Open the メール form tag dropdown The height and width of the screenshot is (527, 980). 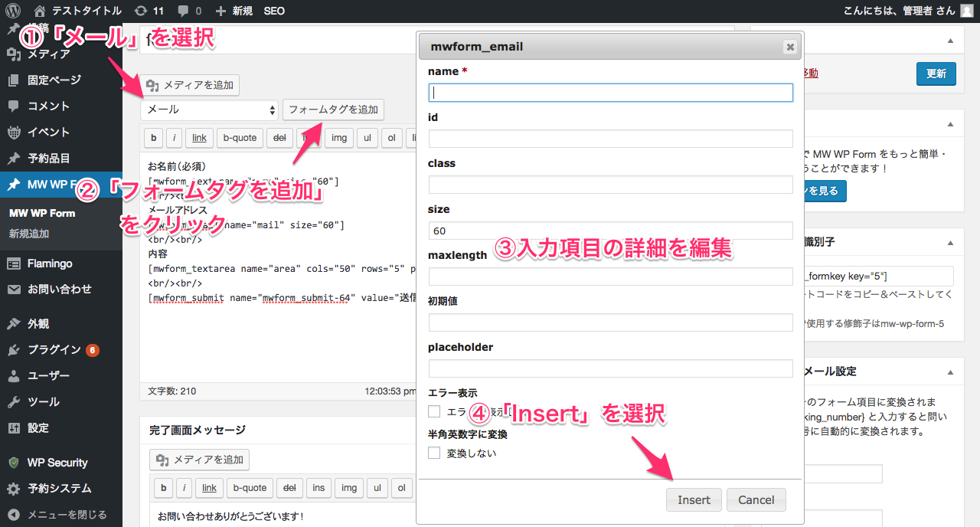click(209, 110)
